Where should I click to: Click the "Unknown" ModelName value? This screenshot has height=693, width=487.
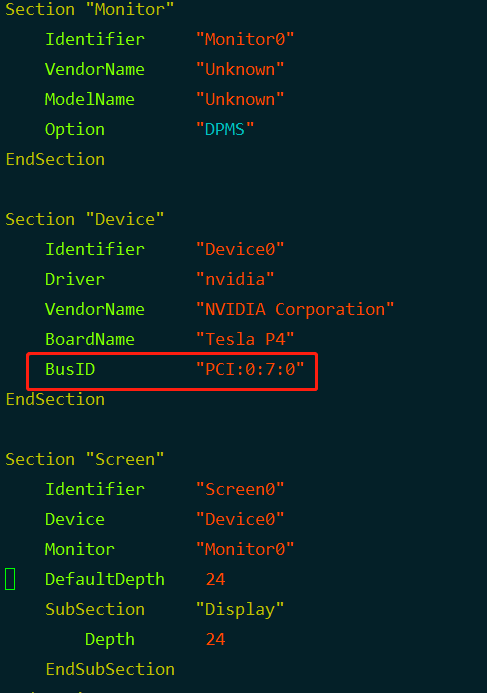click(x=240, y=99)
